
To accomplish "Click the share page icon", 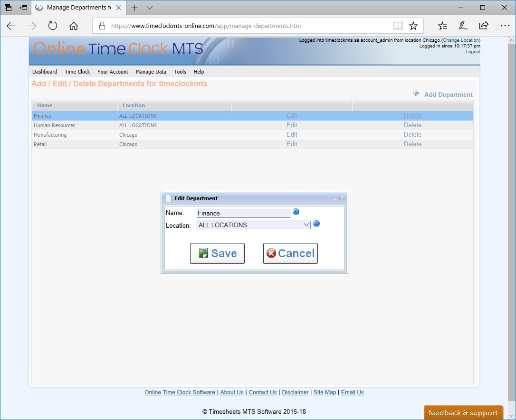I will pos(483,25).
